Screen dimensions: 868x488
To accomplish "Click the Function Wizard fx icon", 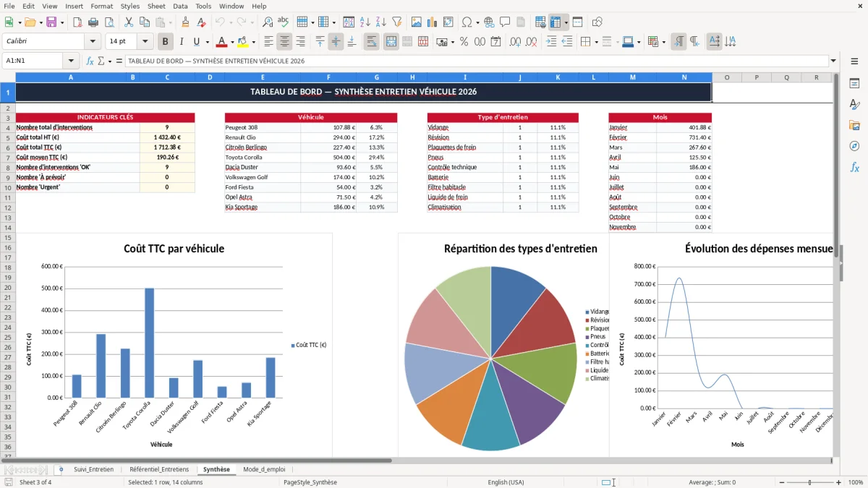I will (x=90, y=61).
